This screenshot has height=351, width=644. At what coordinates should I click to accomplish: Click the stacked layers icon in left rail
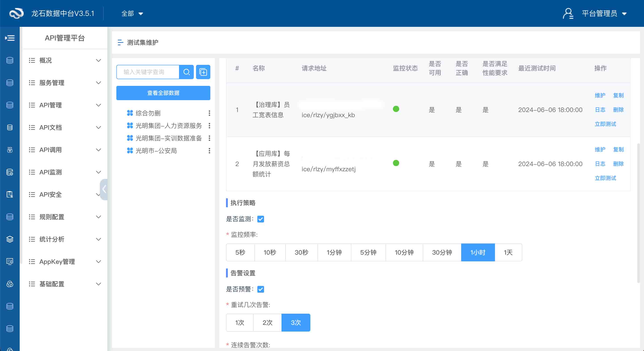10,239
